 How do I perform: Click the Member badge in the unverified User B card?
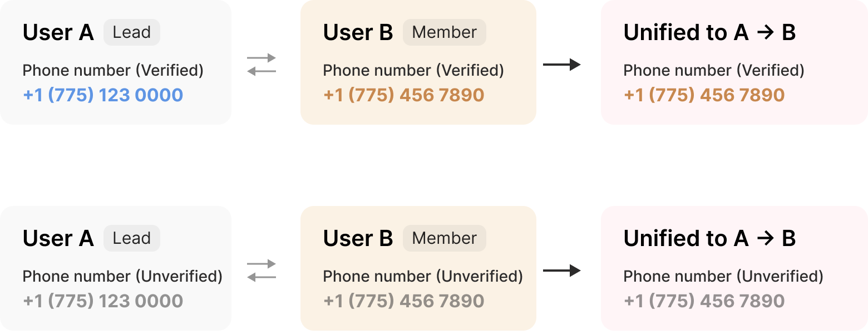[444, 238]
